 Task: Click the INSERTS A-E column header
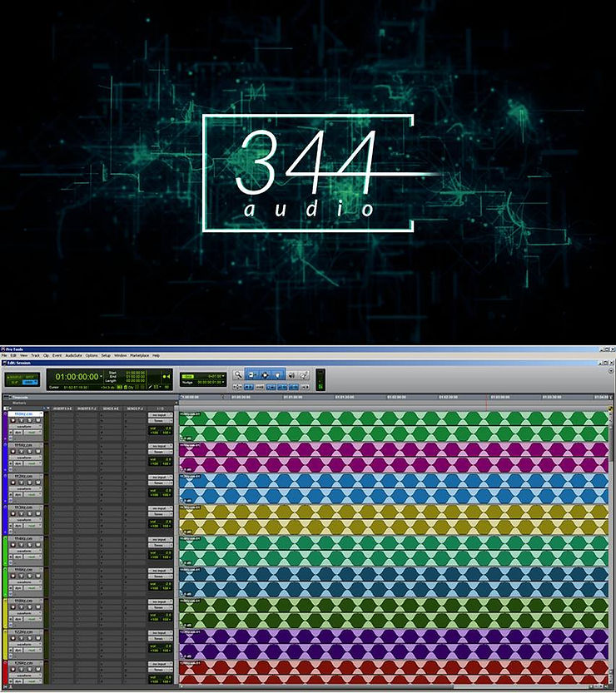click(x=62, y=408)
